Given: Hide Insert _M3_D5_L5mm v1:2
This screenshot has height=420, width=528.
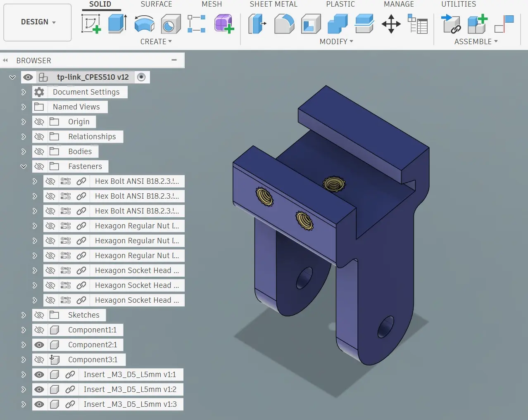Looking at the screenshot, I should [x=39, y=389].
